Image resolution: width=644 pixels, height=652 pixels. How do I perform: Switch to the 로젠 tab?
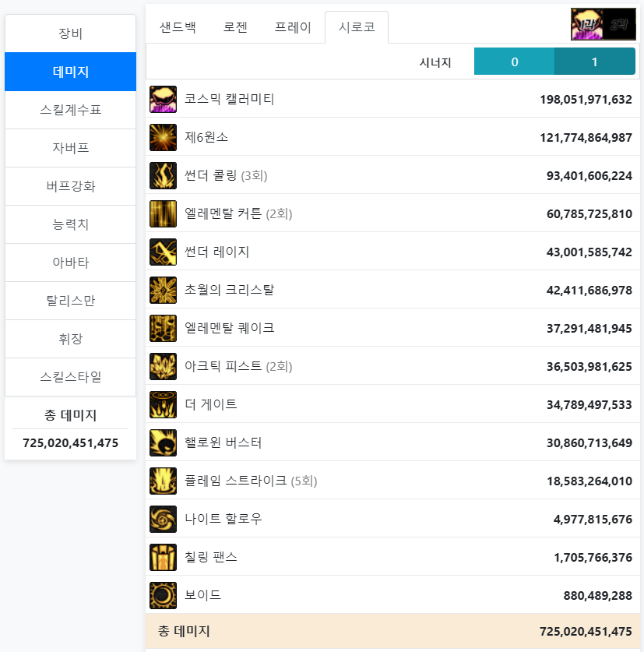tap(235, 27)
